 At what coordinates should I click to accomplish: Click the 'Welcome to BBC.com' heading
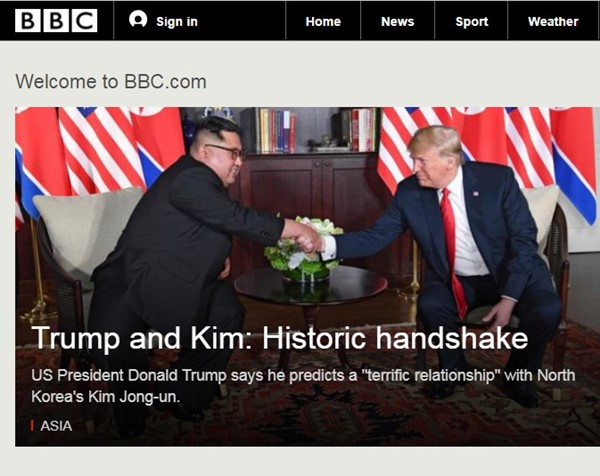pos(111,82)
